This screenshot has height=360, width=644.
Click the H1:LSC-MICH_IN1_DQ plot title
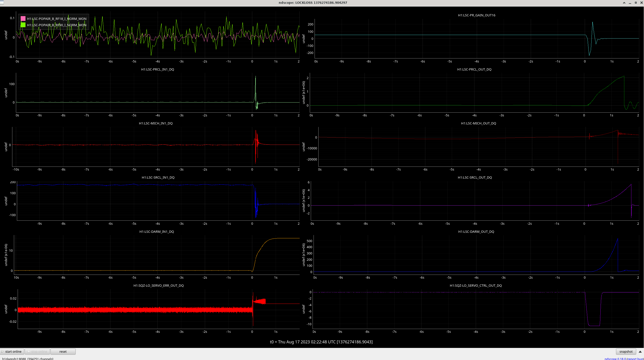coord(156,123)
